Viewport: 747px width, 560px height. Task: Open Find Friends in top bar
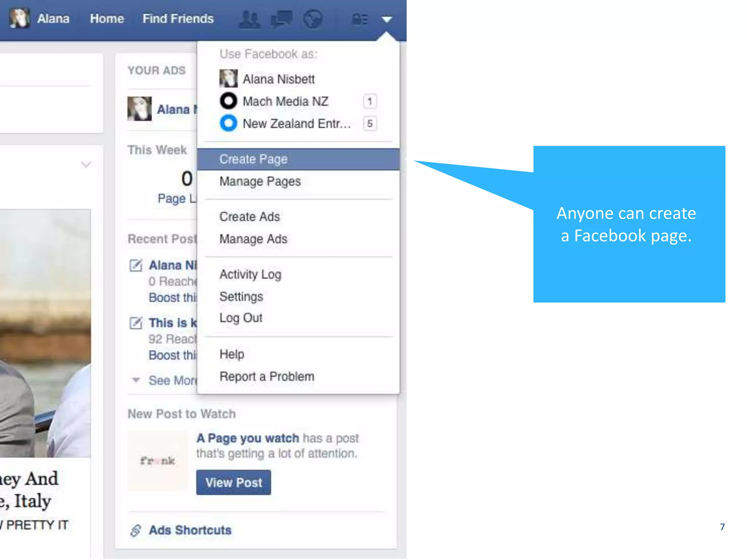click(178, 19)
